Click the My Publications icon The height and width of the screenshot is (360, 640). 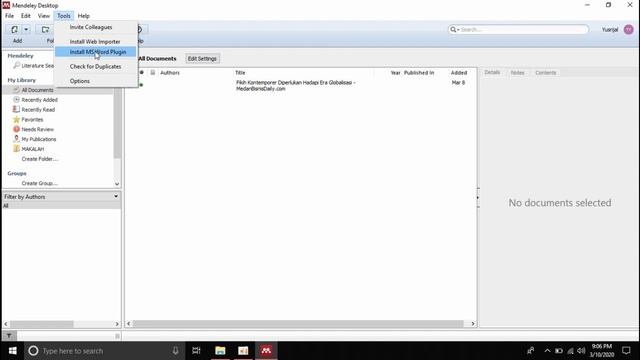(x=16, y=139)
